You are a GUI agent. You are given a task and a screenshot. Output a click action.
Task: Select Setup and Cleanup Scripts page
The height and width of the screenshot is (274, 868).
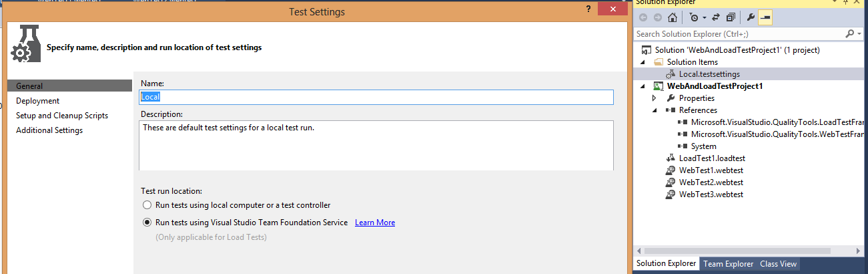[x=62, y=116]
